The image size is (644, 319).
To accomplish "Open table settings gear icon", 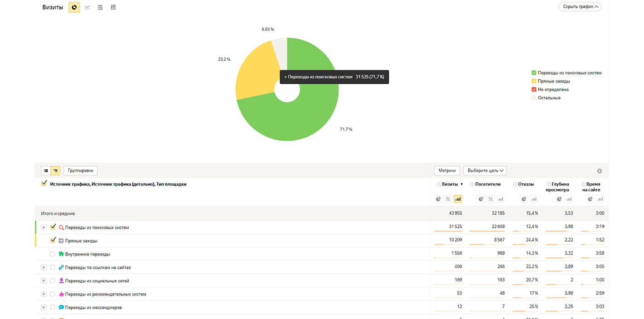I will click(x=599, y=171).
